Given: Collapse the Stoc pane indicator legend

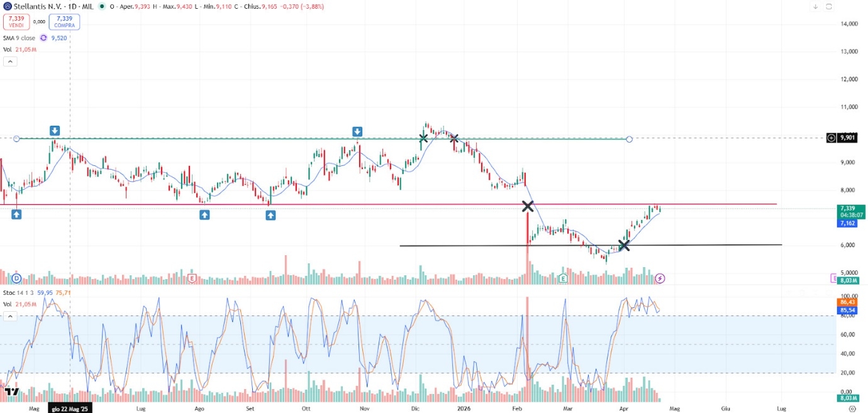Looking at the screenshot, I should (x=10, y=316).
